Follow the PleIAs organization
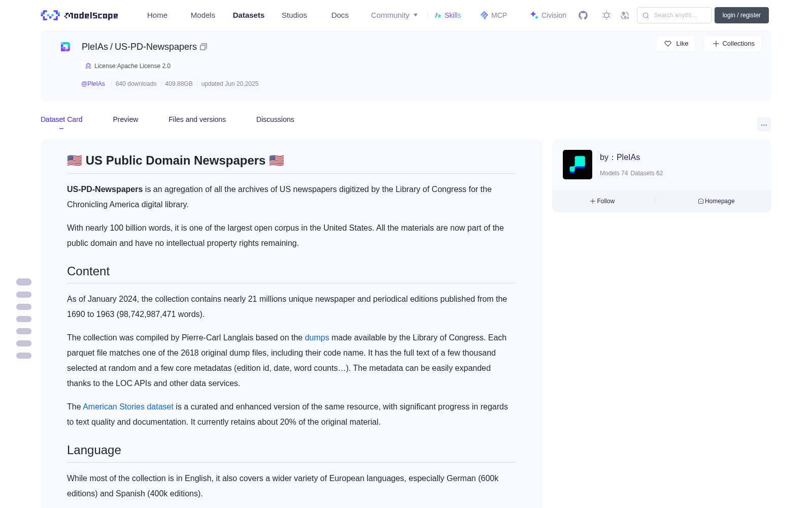Screen dimensions: 812x508 602,201
